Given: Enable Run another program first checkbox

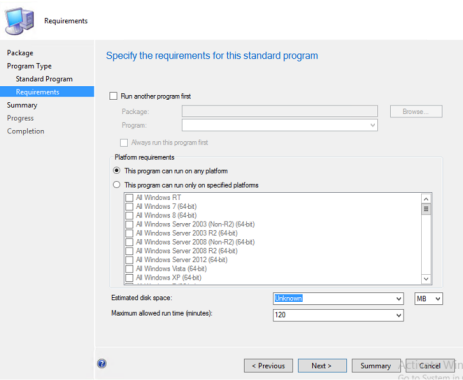Looking at the screenshot, I should (x=113, y=96).
